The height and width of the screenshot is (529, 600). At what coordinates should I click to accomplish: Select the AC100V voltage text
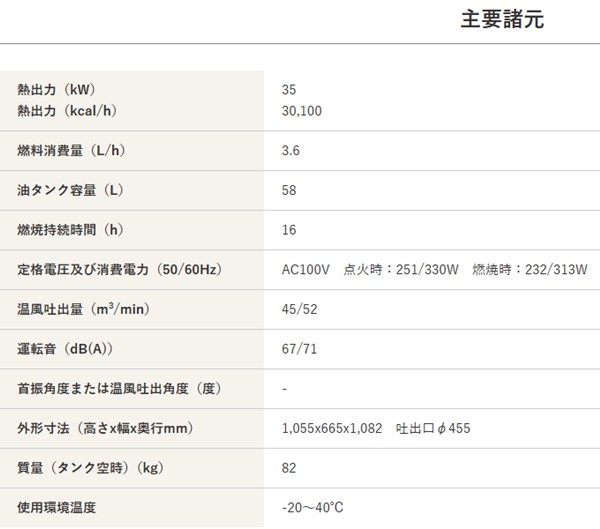(x=306, y=269)
